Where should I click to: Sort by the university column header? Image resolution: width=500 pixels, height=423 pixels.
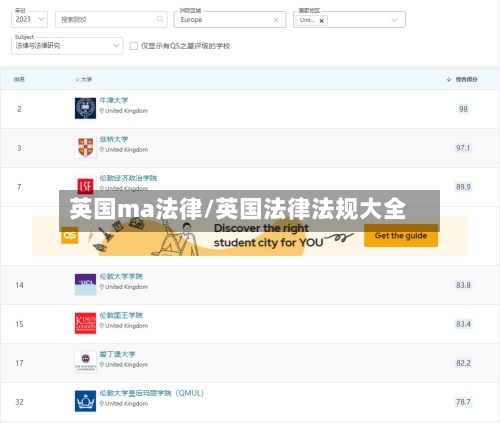83,79
